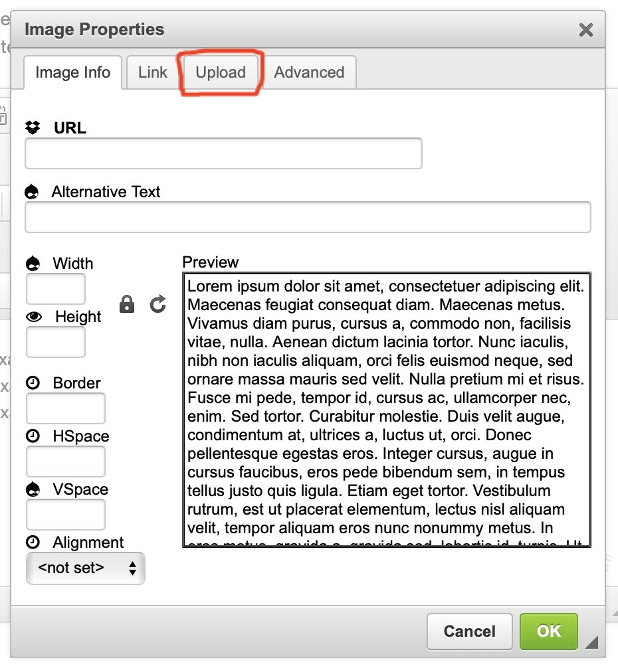Open the Alignment dropdown
Screen dimensions: 618x672
tap(86, 568)
